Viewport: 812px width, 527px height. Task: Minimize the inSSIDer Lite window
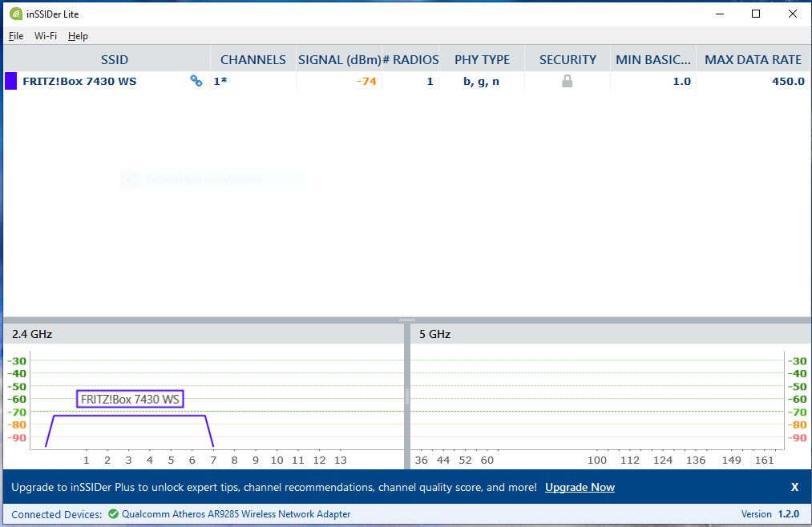(x=720, y=14)
